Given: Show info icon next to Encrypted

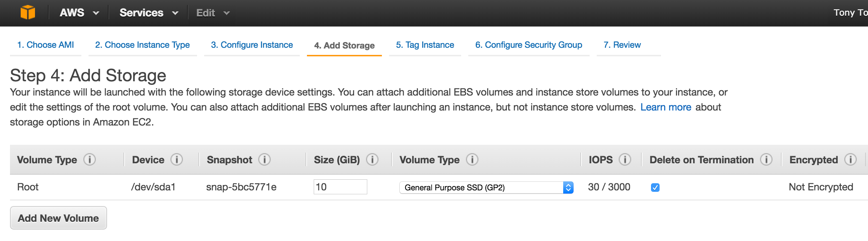Looking at the screenshot, I should (851, 159).
